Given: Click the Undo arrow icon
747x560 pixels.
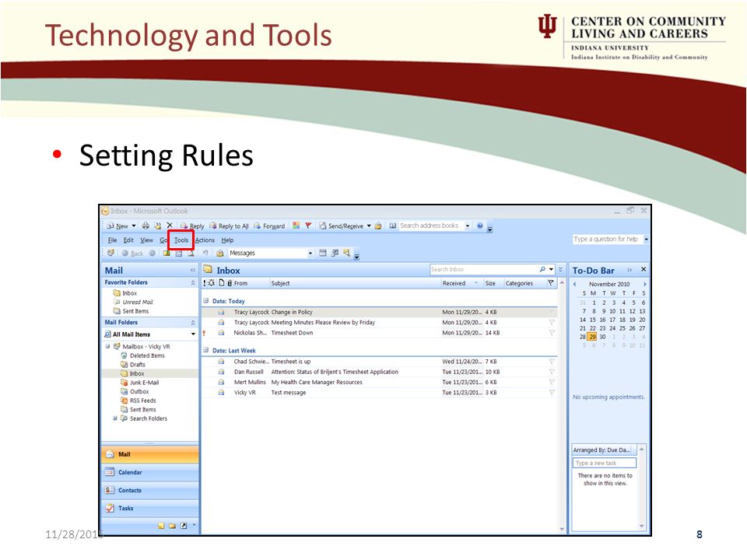Looking at the screenshot, I should (x=205, y=253).
